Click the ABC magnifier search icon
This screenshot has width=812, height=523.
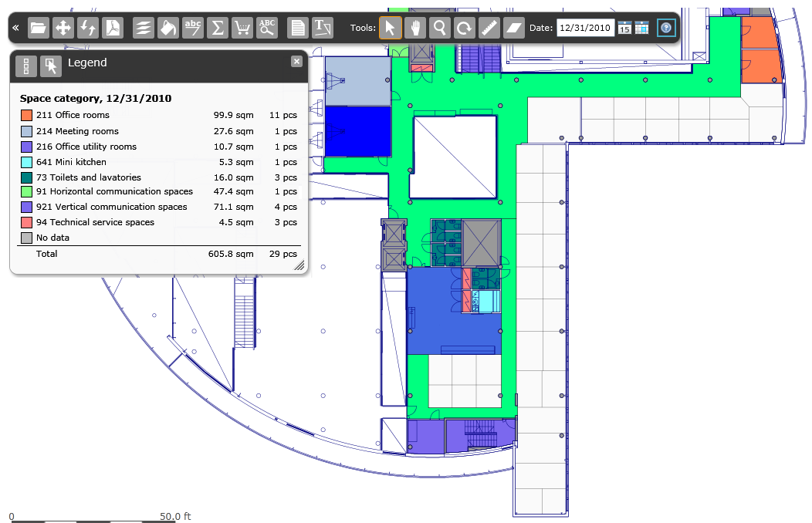click(x=267, y=28)
